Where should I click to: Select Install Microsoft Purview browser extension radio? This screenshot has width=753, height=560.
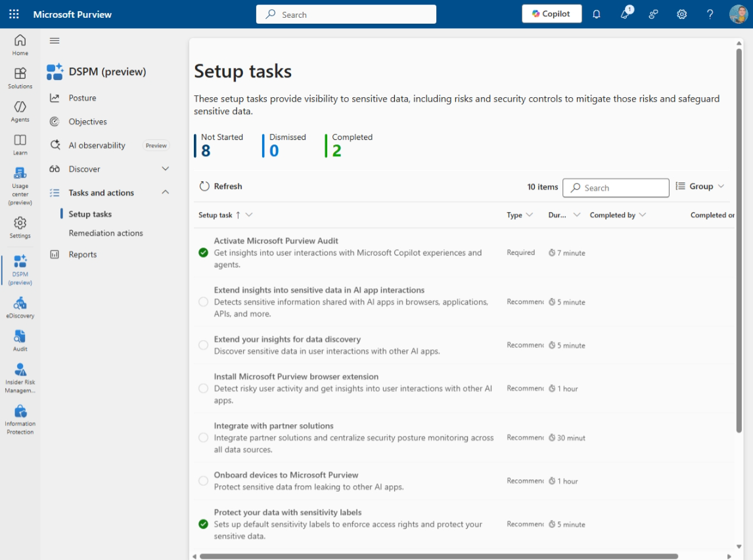coord(203,389)
